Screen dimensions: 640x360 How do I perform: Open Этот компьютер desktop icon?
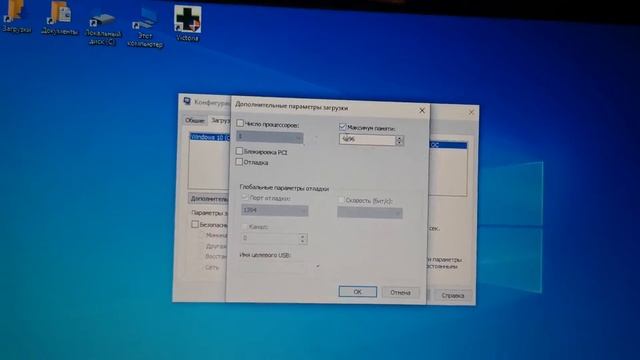(145, 30)
